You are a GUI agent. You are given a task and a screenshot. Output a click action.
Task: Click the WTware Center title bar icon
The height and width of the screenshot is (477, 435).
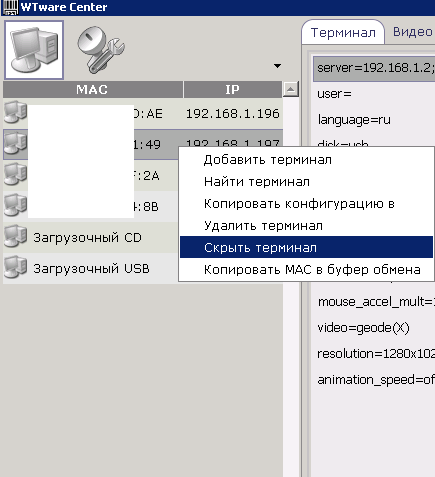point(10,7)
